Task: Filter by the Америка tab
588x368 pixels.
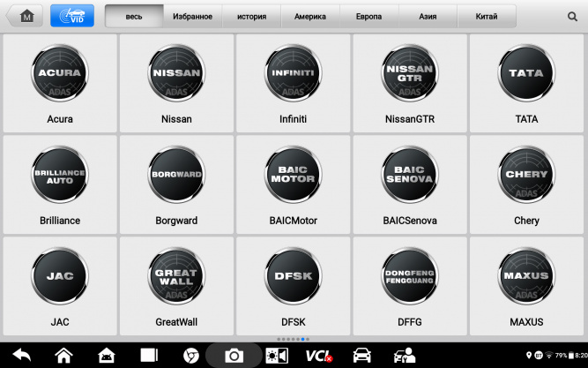Action: 310,16
